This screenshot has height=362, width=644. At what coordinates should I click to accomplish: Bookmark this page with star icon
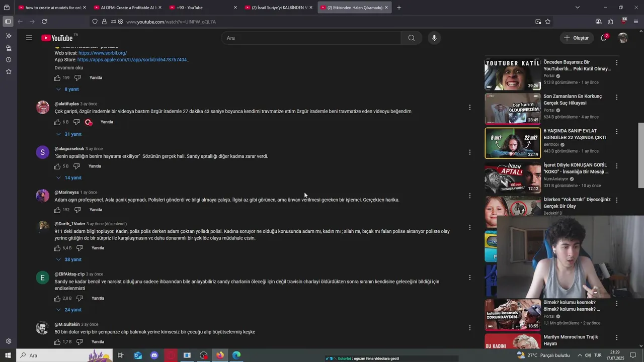point(548,22)
